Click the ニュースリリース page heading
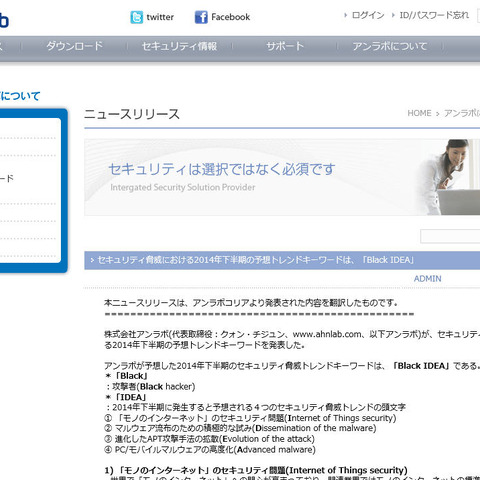Image resolution: width=480 pixels, height=480 pixels. point(132,114)
